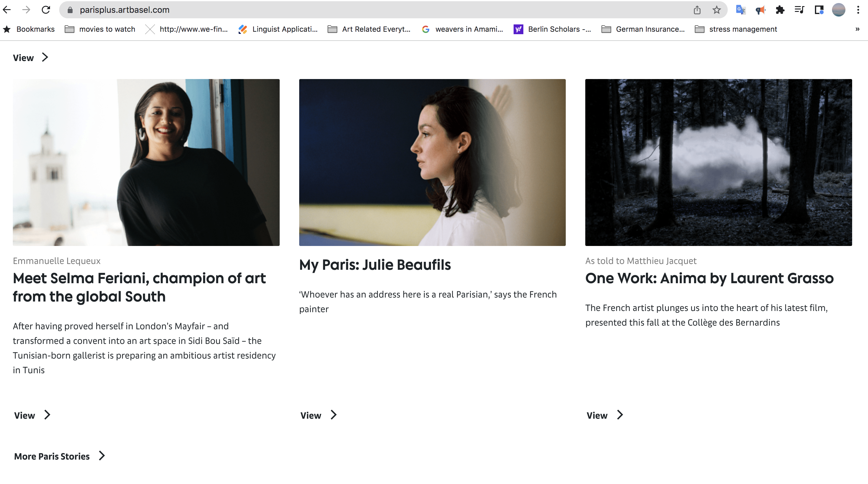The height and width of the screenshot is (484, 868).
Task: Toggle the browser side panel icon
Action: pos(819,10)
